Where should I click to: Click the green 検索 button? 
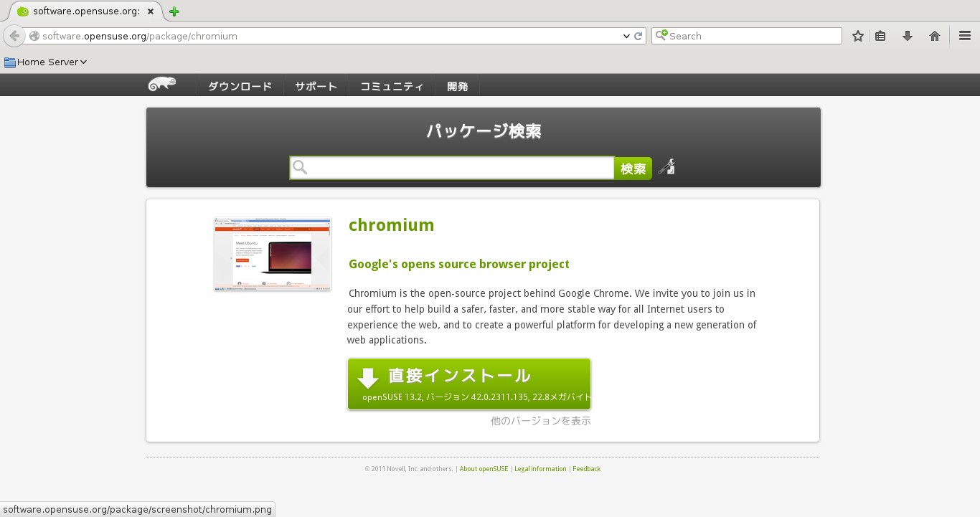click(x=633, y=169)
